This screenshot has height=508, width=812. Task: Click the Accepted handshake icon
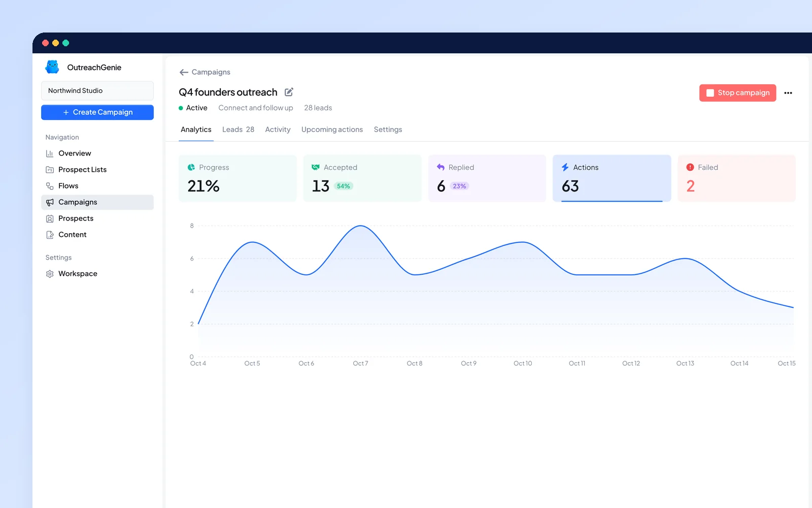point(316,167)
